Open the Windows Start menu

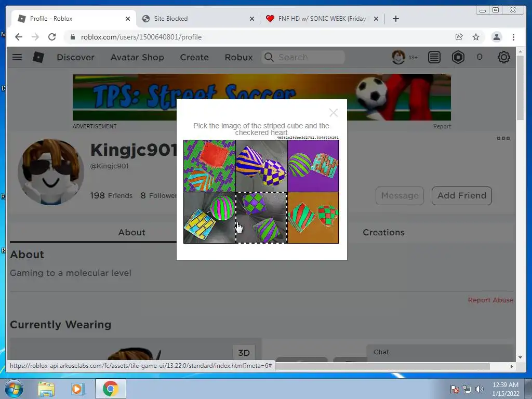tap(14, 389)
